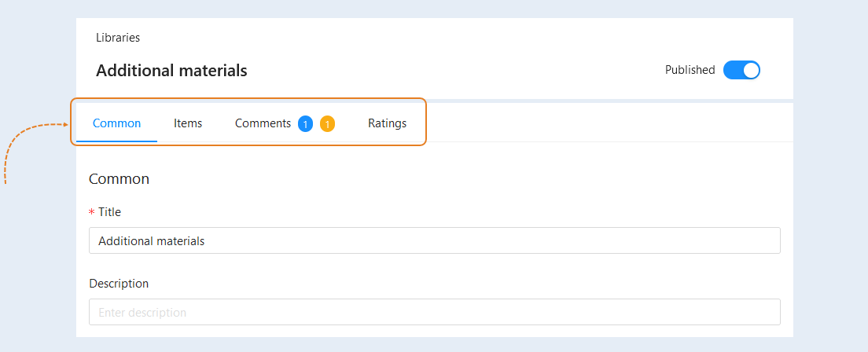Open the Items tab
Screen dimensions: 868x352
tap(188, 123)
